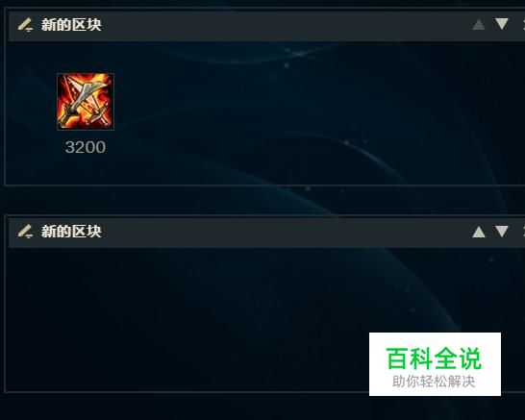Click the second block's header bar between title and arrows
The height and width of the screenshot is (420, 525).
(287, 233)
